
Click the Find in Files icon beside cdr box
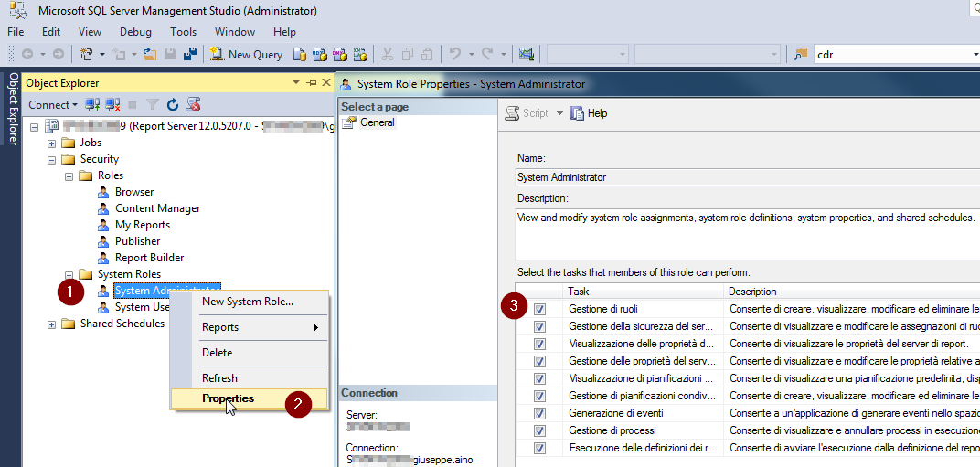pyautogui.click(x=801, y=55)
